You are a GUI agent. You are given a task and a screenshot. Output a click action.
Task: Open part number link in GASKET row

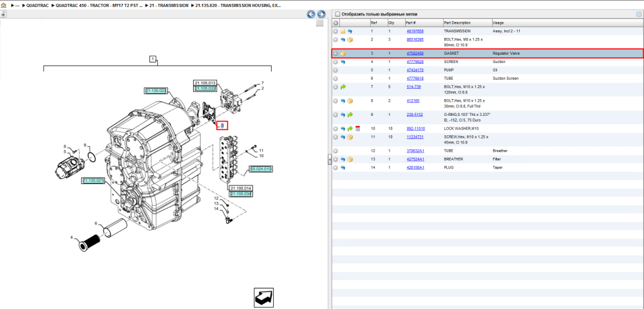[415, 53]
